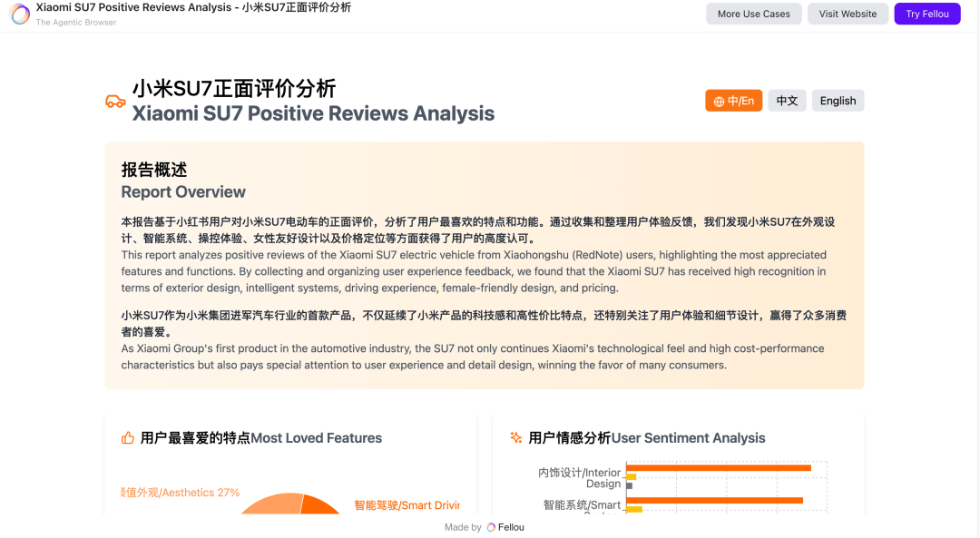Open More Use Cases
Image resolution: width=980 pixels, height=538 pixels.
(x=754, y=14)
